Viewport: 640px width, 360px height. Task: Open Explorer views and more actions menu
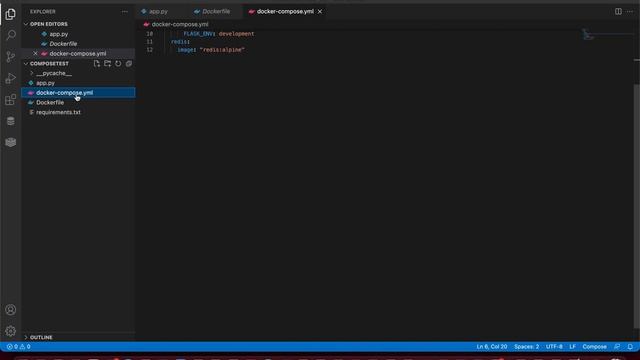pyautogui.click(x=124, y=12)
